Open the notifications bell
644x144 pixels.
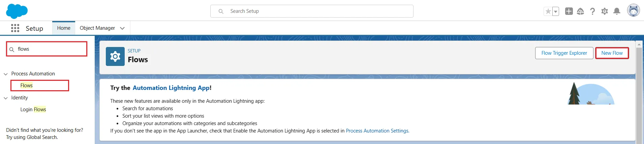[x=617, y=11]
